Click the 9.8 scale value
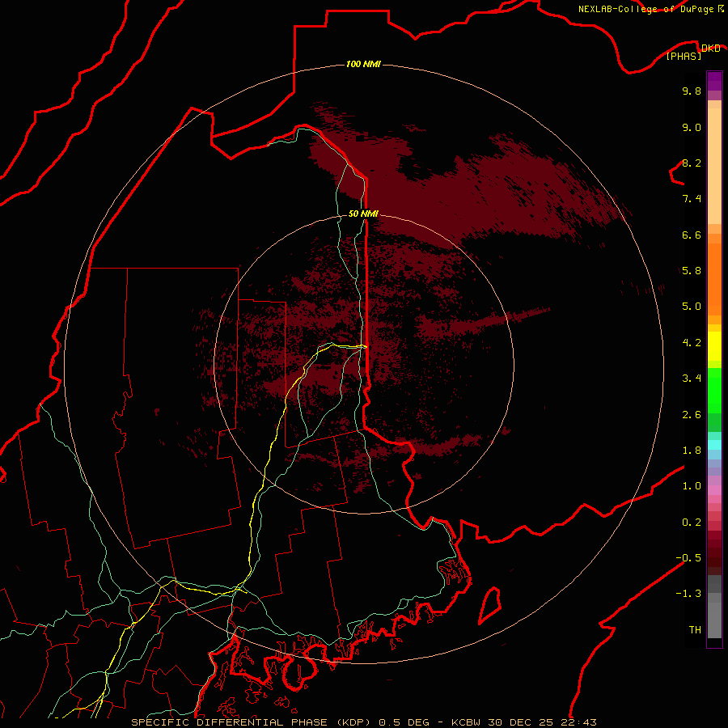Screen dimensions: 728x728 point(692,91)
